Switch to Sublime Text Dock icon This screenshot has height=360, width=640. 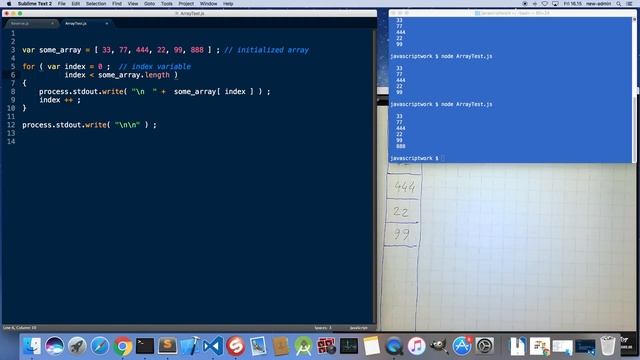167,346
